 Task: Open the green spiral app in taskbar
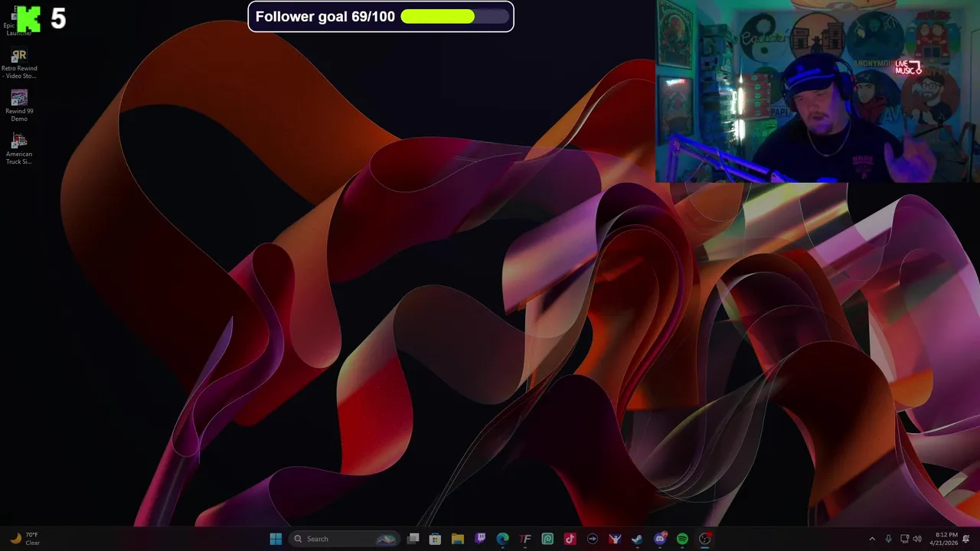click(x=547, y=539)
